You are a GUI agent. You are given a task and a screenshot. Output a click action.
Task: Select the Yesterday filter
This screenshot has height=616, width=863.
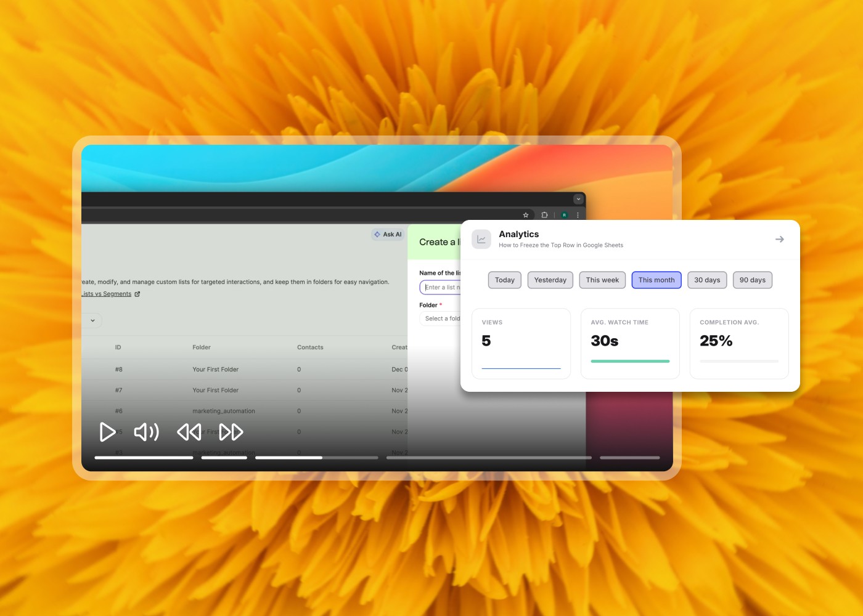click(550, 280)
